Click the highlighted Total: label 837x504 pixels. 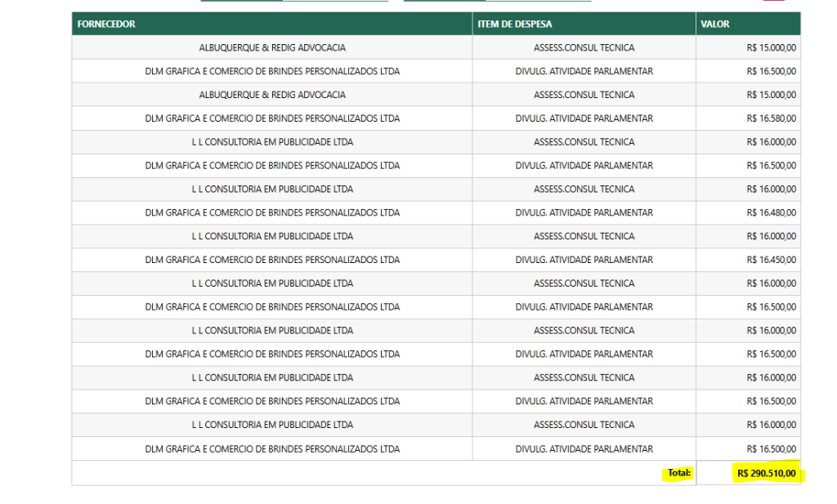(678, 473)
